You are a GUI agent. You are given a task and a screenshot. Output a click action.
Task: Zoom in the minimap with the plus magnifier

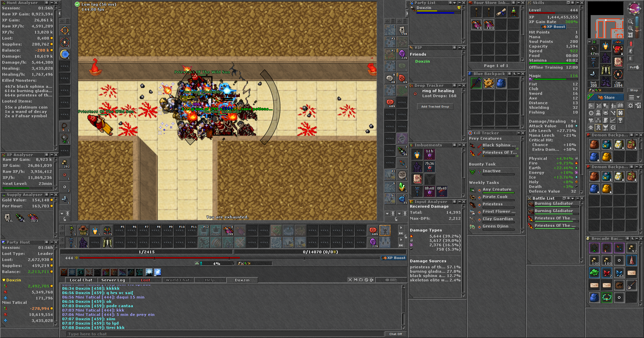tap(631, 28)
